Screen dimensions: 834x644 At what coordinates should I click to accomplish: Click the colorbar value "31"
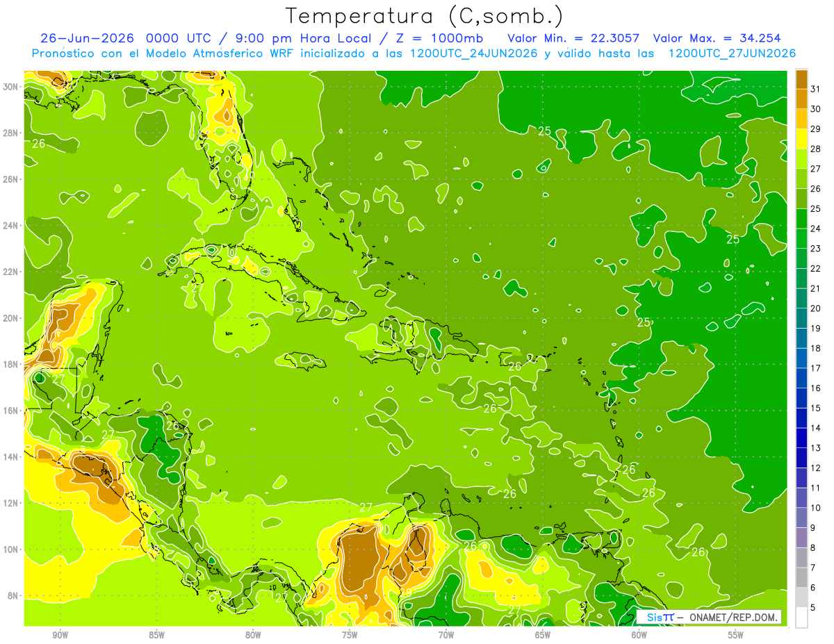click(x=816, y=88)
